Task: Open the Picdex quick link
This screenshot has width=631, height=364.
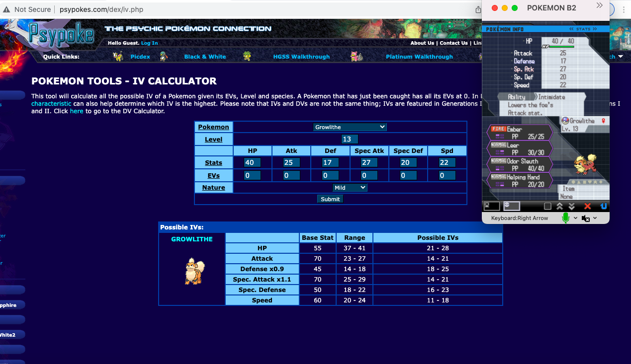Action: pos(140,57)
